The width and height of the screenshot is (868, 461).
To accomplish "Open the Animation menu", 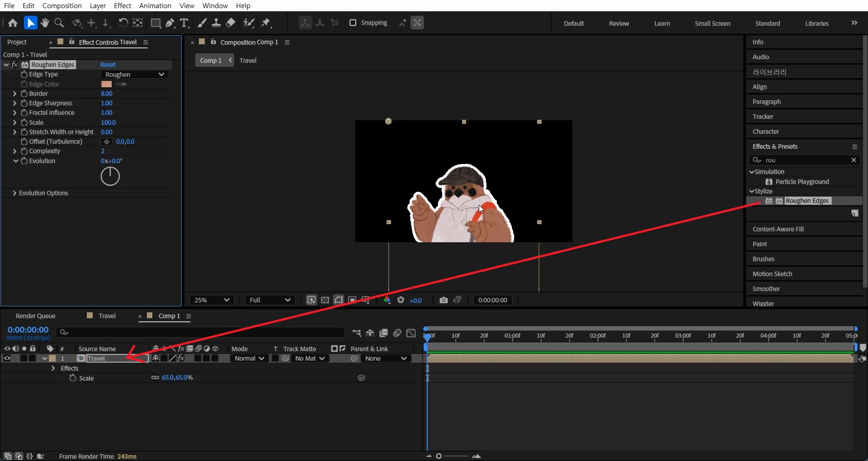I will pyautogui.click(x=155, y=5).
